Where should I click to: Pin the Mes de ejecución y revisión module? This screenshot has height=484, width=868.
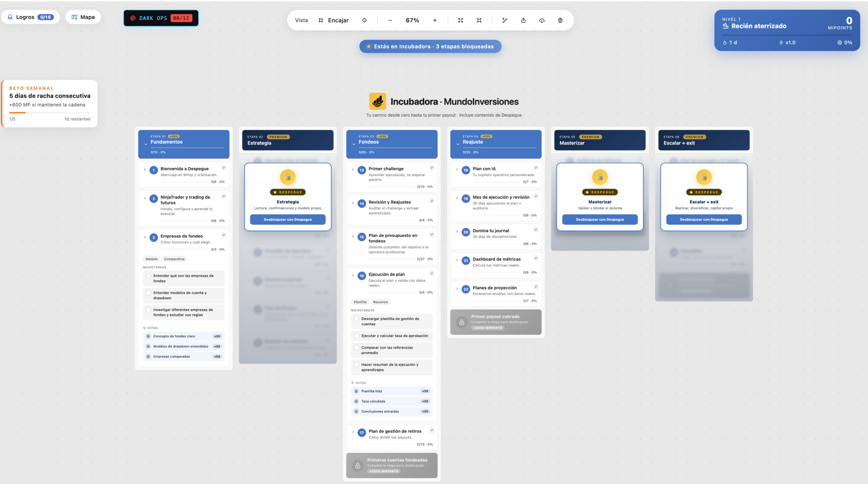click(536, 196)
